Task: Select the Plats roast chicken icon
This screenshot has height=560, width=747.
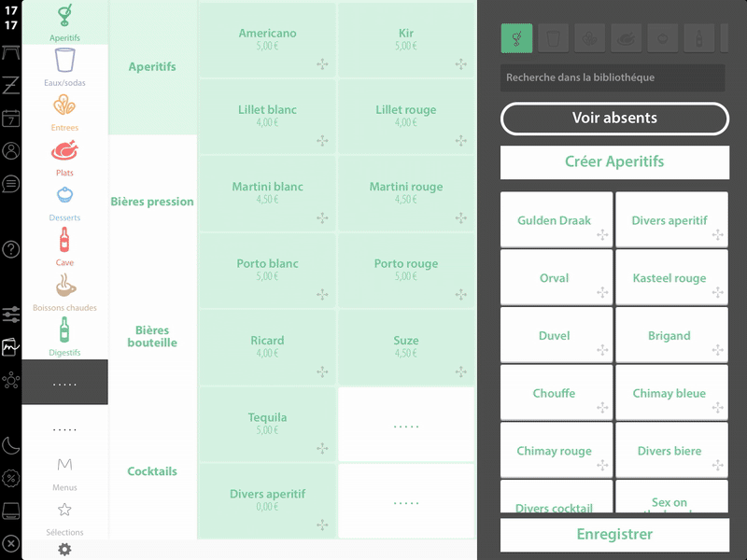Action: tap(64, 151)
